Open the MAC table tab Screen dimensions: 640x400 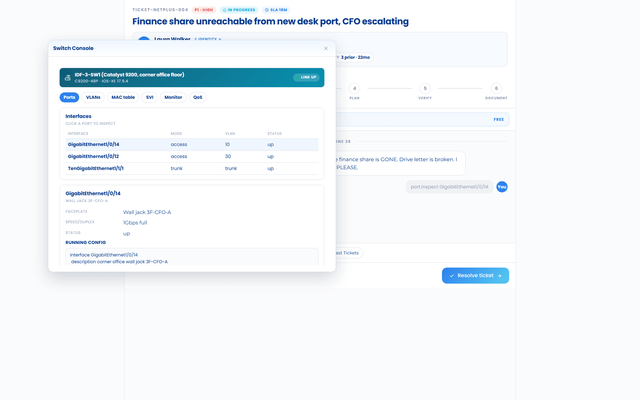tap(123, 98)
